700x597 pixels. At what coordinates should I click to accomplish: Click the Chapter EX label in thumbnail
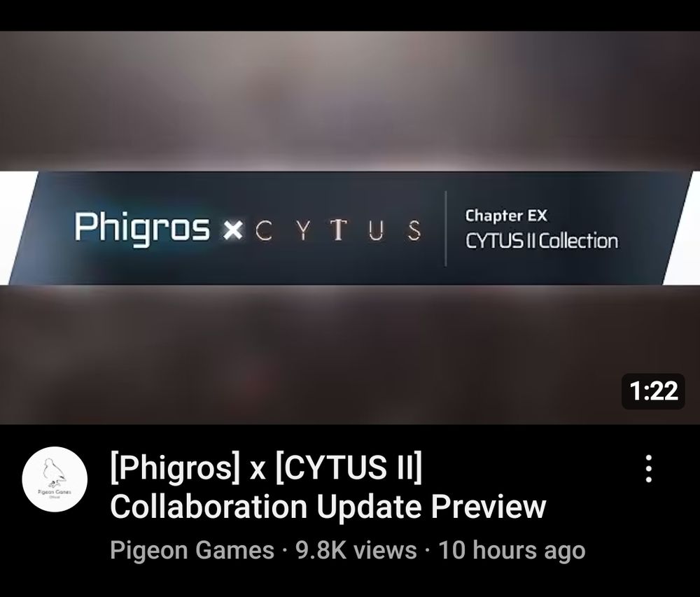pos(506,216)
